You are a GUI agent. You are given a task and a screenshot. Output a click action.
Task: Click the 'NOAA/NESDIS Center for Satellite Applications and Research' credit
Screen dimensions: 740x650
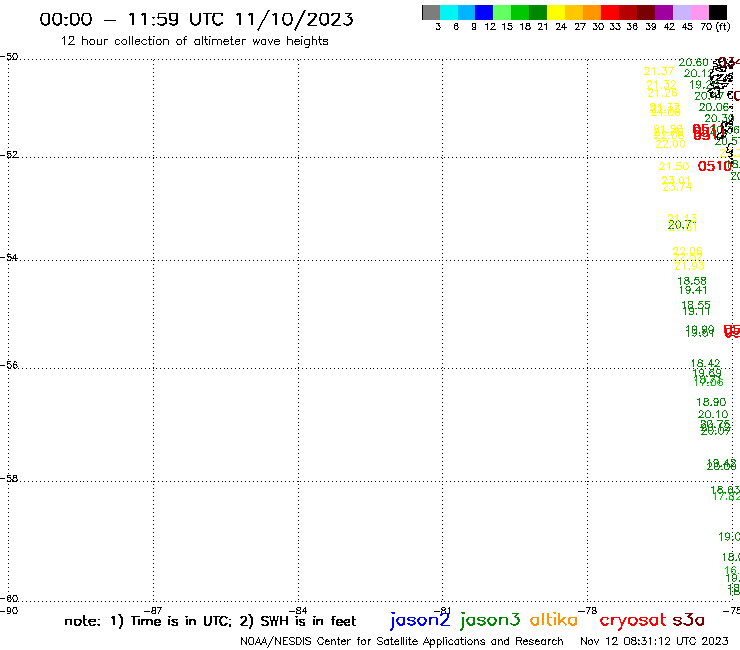point(402,641)
